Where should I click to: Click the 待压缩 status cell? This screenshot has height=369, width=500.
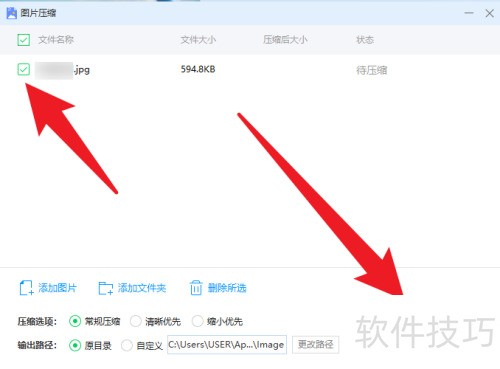pos(372,70)
